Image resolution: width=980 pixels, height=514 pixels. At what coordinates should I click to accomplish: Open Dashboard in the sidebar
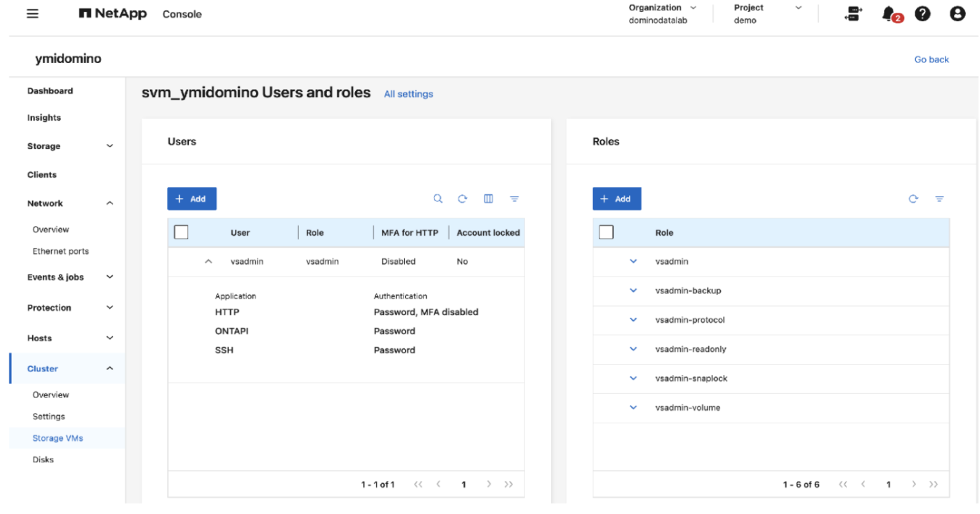coord(50,91)
